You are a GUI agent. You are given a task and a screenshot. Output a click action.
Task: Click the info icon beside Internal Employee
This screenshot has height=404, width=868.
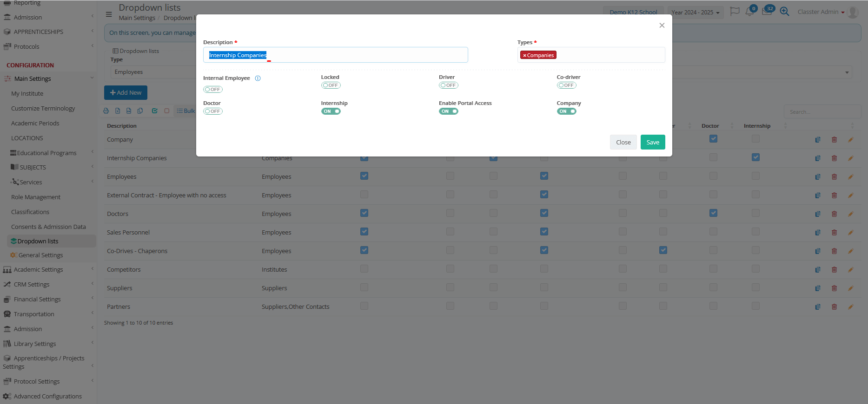click(258, 78)
